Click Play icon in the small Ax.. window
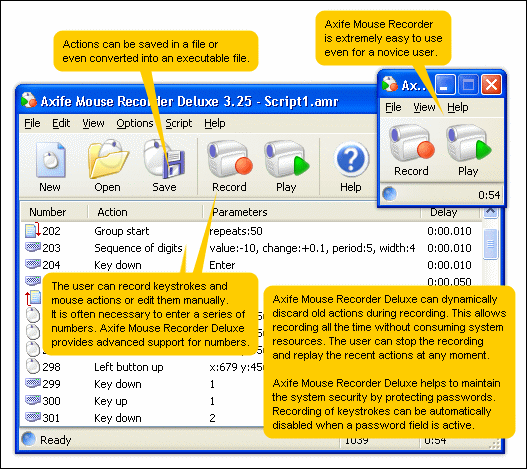The height and width of the screenshot is (469, 527). coord(469,143)
